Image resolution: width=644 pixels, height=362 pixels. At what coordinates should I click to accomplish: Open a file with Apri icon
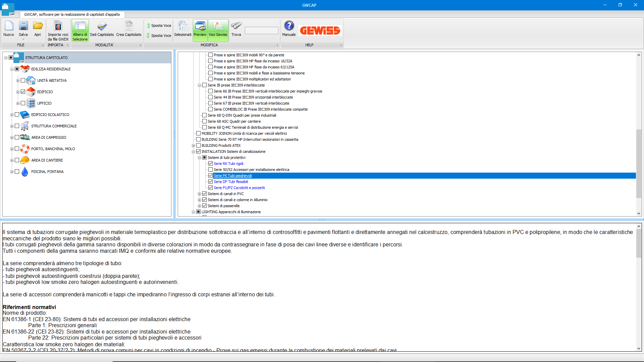click(x=38, y=26)
